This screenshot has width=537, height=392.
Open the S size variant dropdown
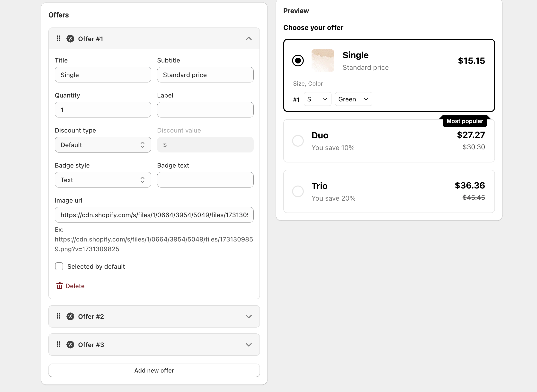click(317, 99)
